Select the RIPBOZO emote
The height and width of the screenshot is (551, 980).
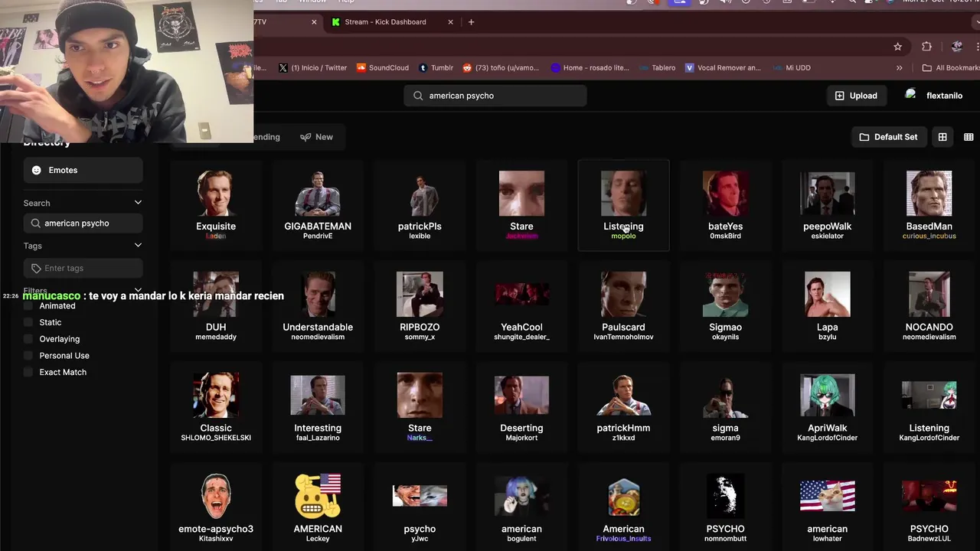tap(420, 306)
